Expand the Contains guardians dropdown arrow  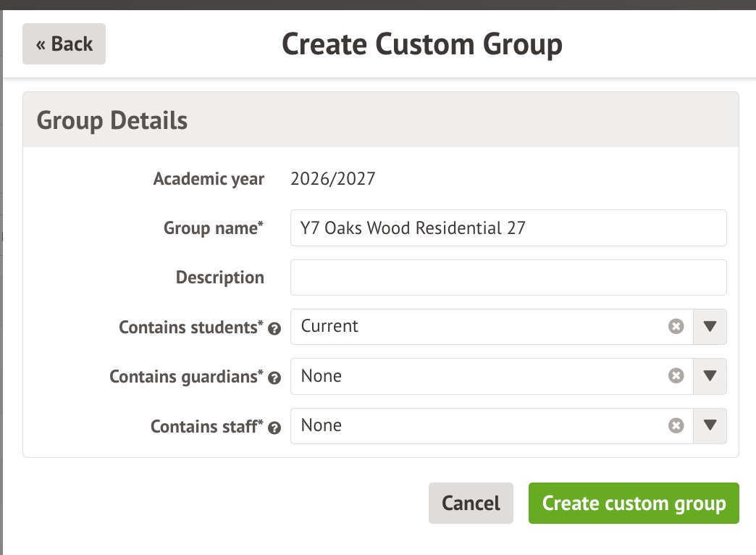click(x=710, y=376)
